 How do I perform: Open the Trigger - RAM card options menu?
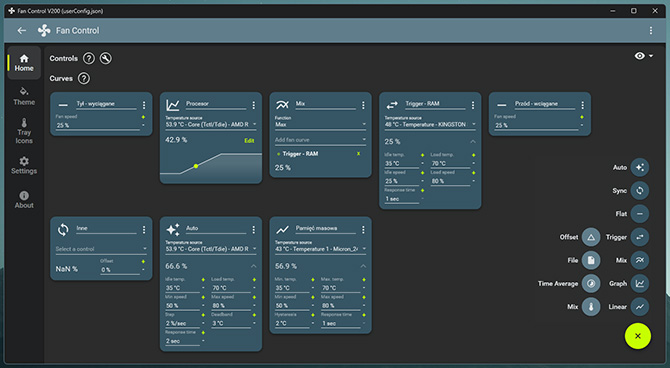click(473, 105)
